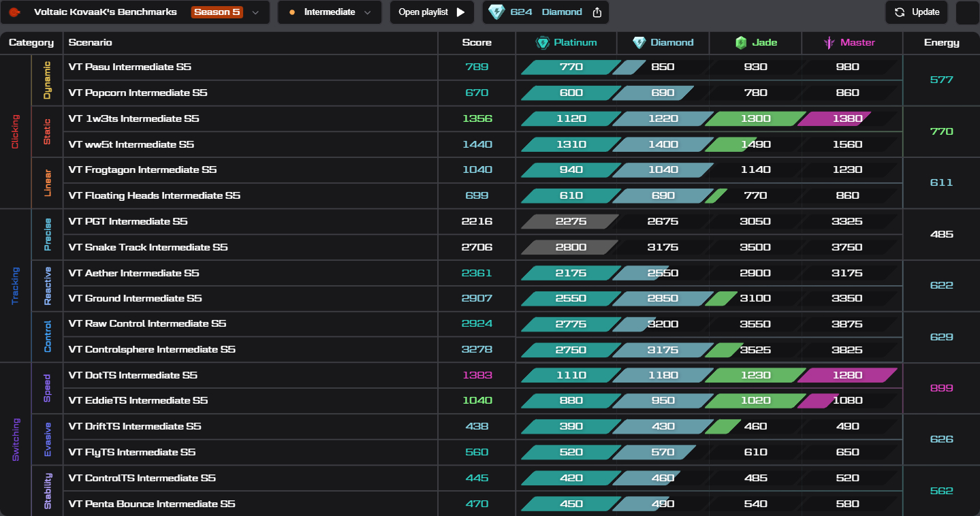
Task: Click the Control subcategory label
Action: coord(47,337)
